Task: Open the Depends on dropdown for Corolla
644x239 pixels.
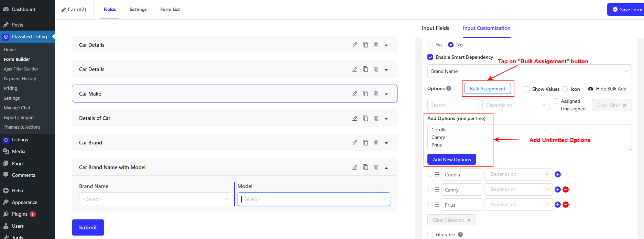Action: tap(519, 174)
